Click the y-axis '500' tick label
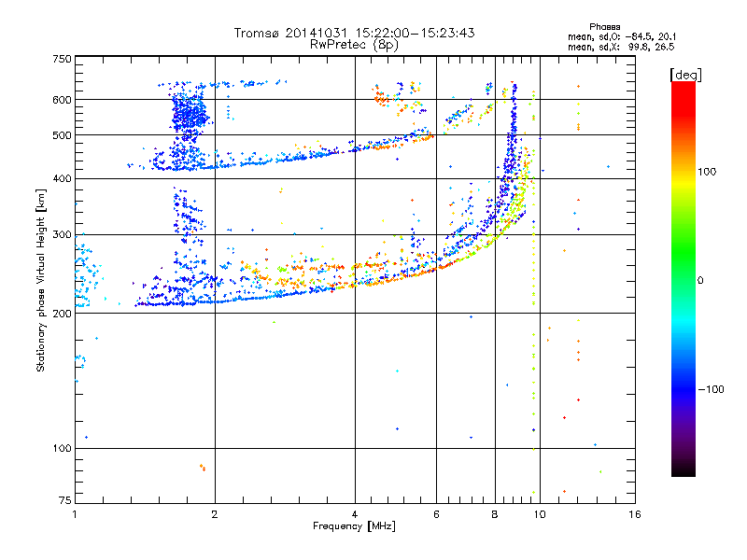The height and width of the screenshot is (560, 747). tap(62, 135)
